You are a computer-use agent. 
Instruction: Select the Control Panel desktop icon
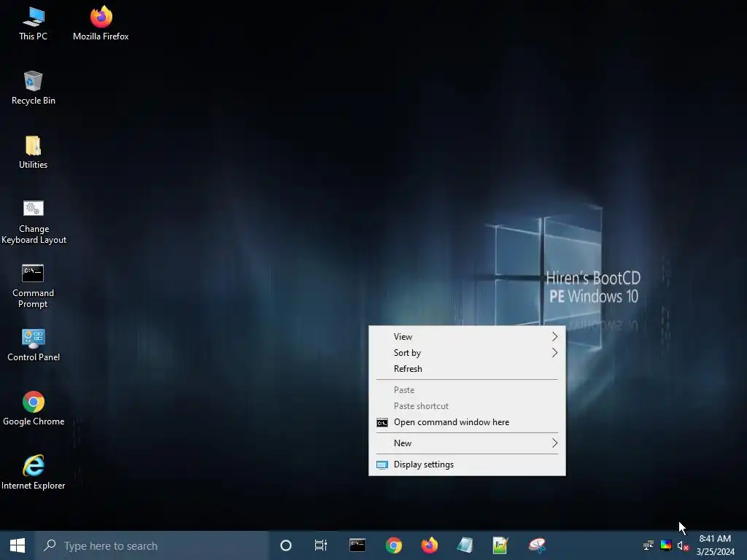click(34, 345)
